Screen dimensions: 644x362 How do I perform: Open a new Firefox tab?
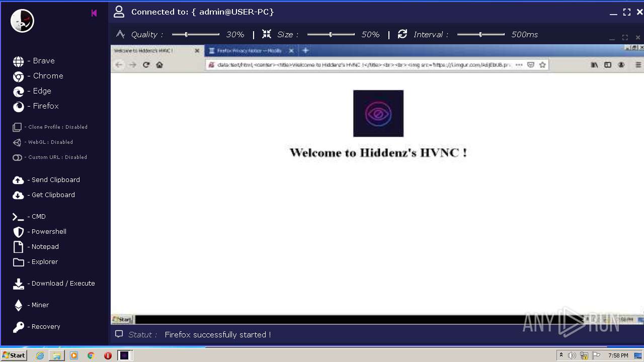305,51
